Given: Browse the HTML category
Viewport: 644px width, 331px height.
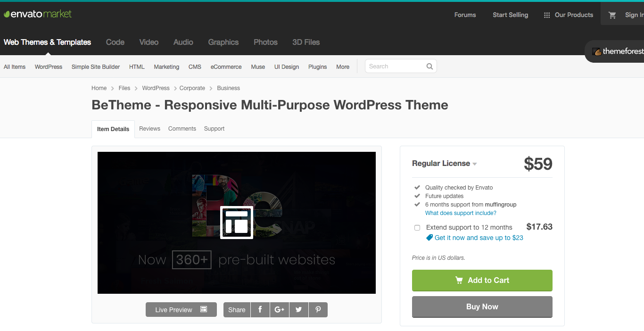Looking at the screenshot, I should tap(137, 67).
